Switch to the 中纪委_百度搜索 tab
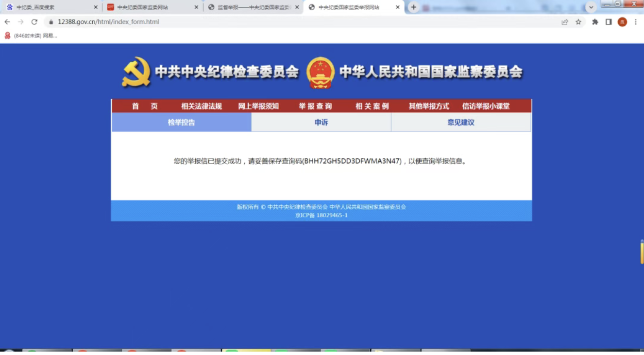 coord(51,7)
